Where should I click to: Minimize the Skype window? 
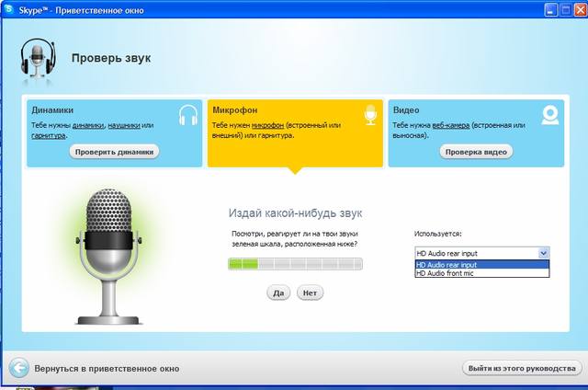[550, 10]
